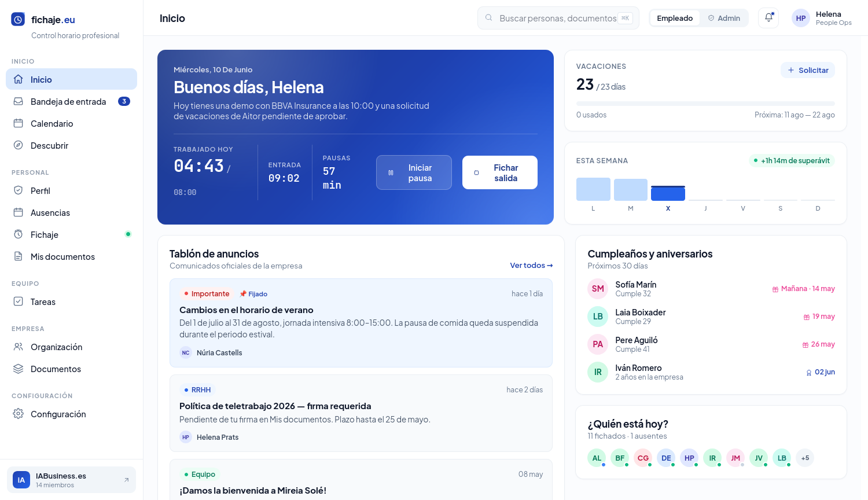This screenshot has width=868, height=500.
Task: Click the Configuración gear icon
Action: (x=19, y=414)
